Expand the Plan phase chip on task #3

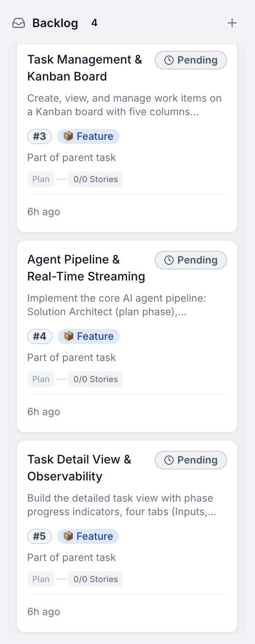pyautogui.click(x=41, y=179)
